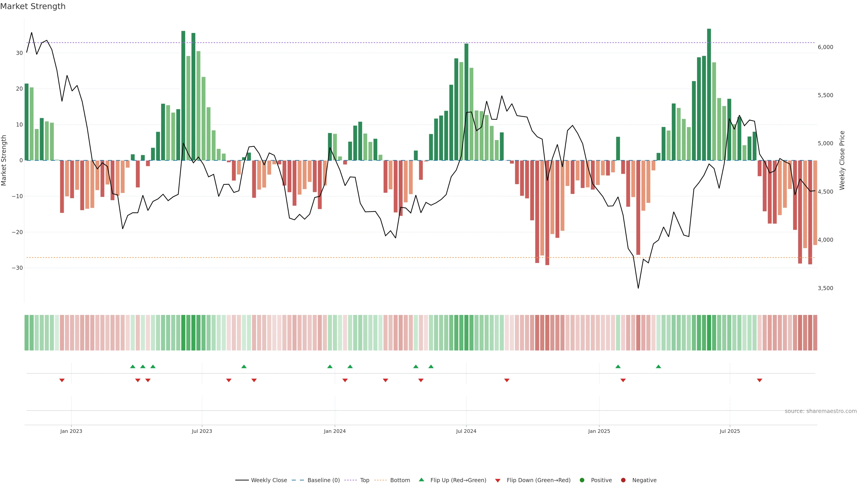Click the rightmost green flip-up triangle marker
Viewport: 868px width, 488px height.
(658, 366)
